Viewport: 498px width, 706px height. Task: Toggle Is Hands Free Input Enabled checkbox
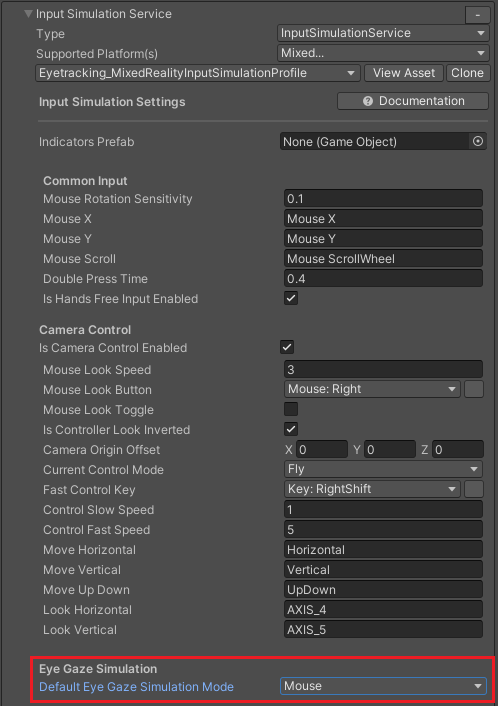tap(291, 298)
